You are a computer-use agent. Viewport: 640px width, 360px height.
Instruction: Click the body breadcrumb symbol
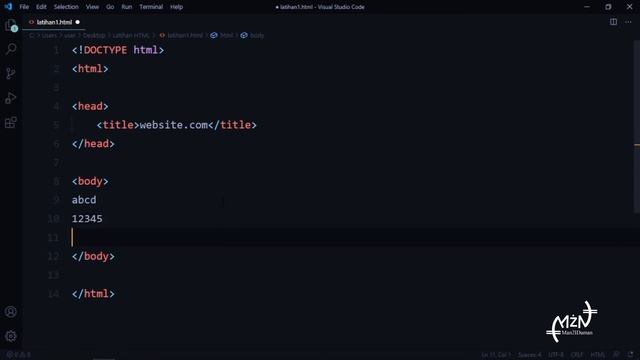253,36
